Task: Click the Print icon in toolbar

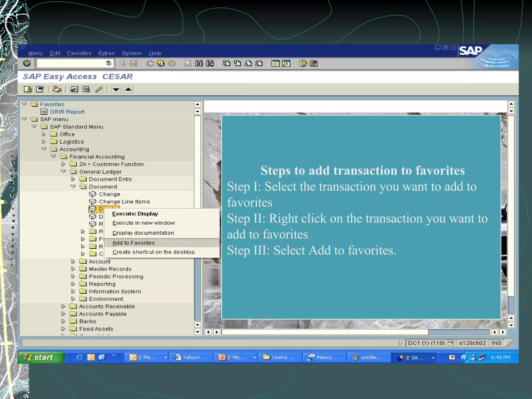Action: tap(188, 63)
